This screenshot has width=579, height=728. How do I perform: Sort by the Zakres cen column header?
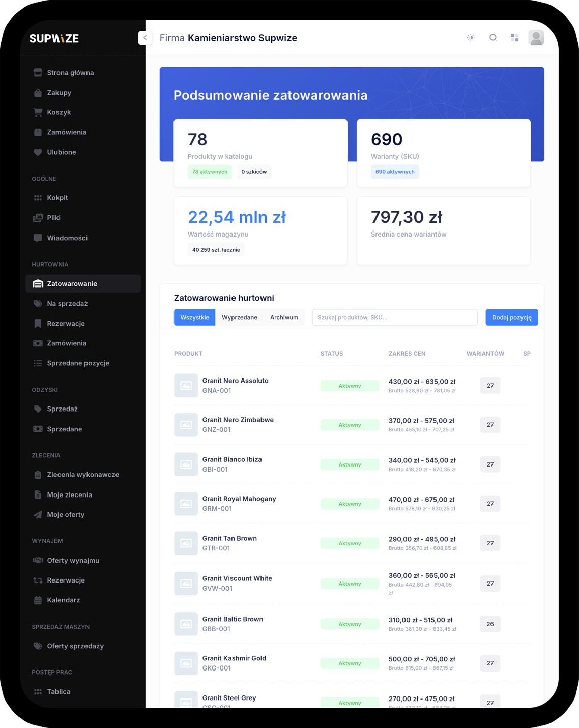click(x=407, y=354)
